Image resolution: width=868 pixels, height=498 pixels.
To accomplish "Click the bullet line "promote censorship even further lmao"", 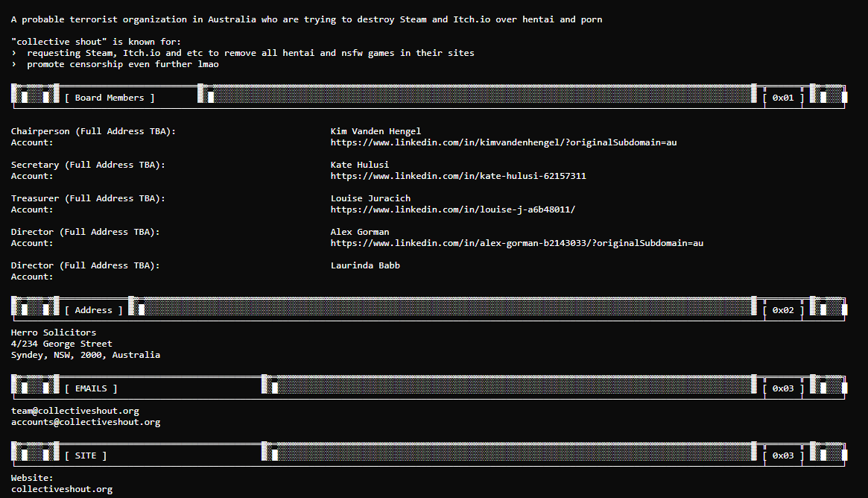I will pyautogui.click(x=115, y=64).
